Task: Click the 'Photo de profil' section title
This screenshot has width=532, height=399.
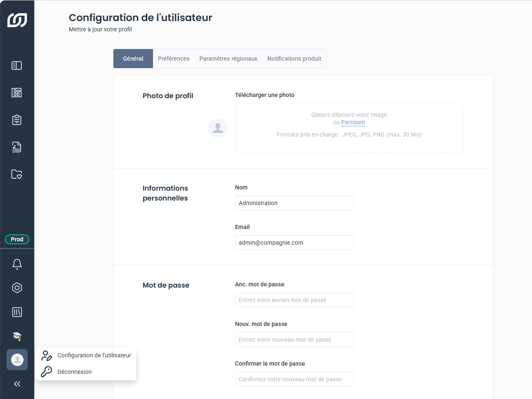Action: point(168,96)
